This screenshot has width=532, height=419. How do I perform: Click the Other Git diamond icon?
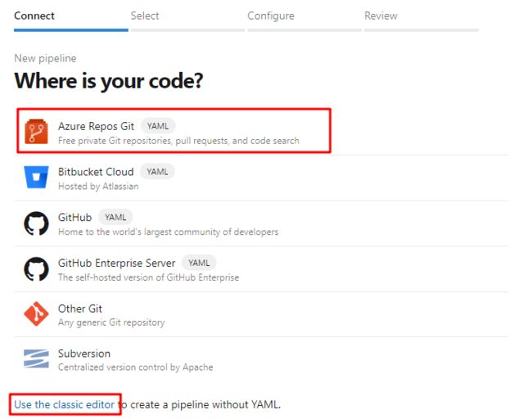tap(36, 313)
